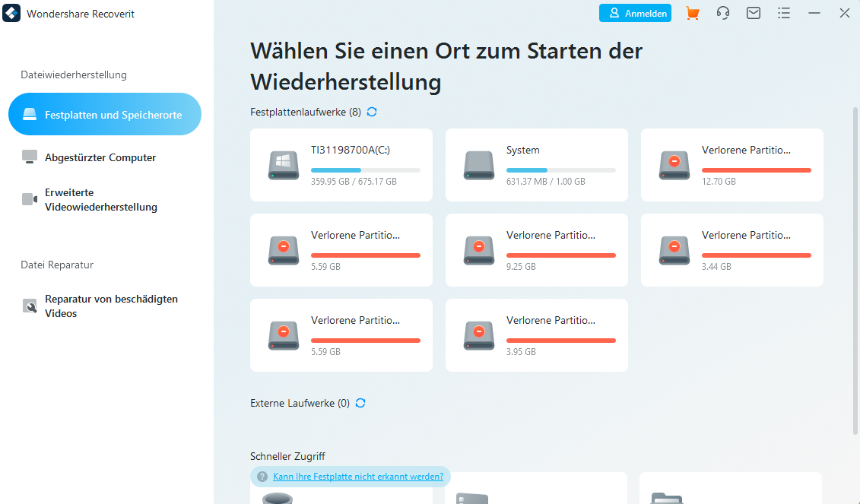Select the 3.95 GB lost partition

tap(536, 335)
